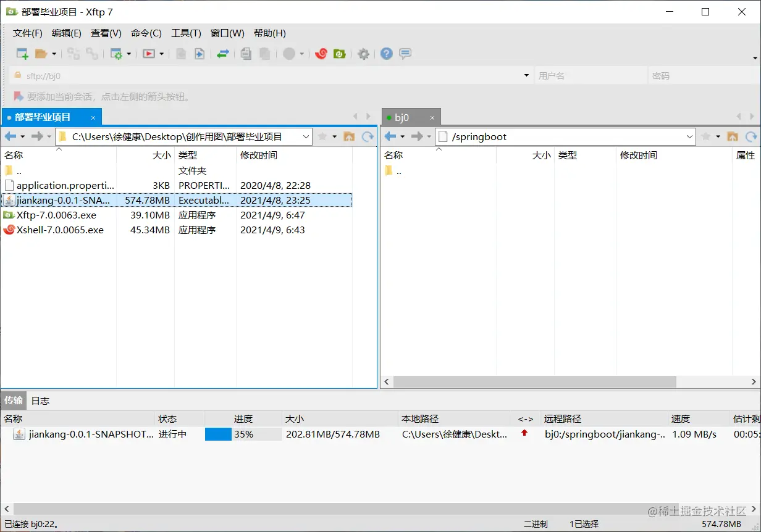The image size is (761, 532).
Task: Expand the local path history dropdown
Action: coord(306,136)
